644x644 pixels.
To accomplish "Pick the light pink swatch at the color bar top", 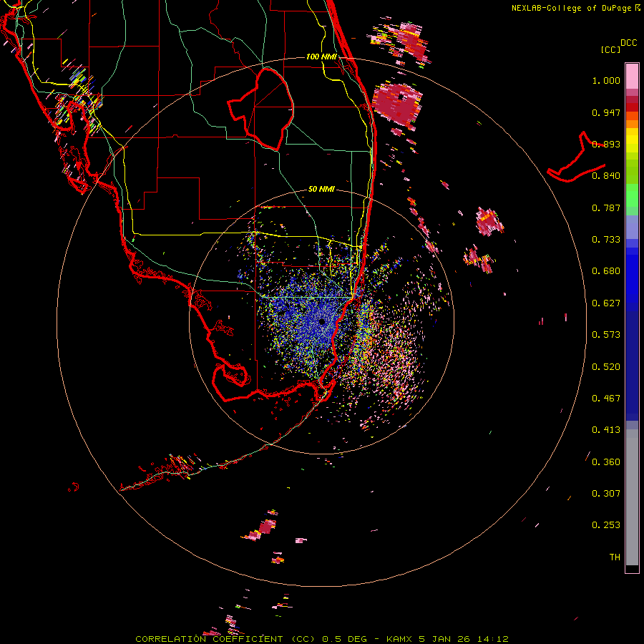I will 632,76.
